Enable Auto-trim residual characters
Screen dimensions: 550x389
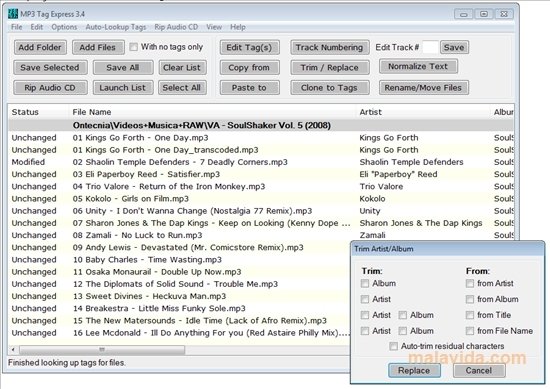394,346
